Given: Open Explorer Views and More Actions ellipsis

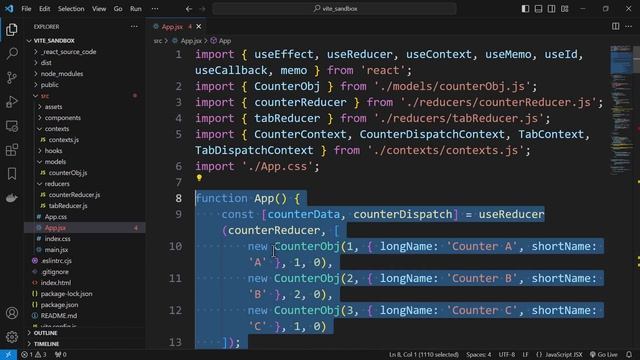Looking at the screenshot, I should click(134, 27).
